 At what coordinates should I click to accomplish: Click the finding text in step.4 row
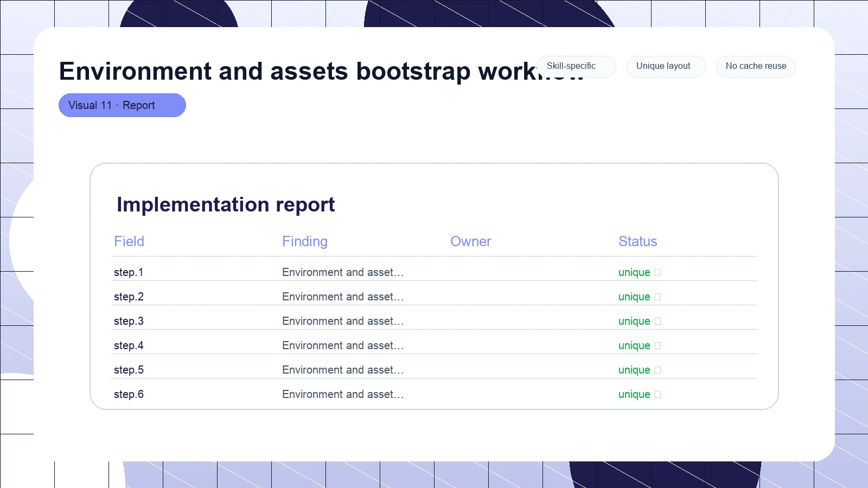coord(343,345)
